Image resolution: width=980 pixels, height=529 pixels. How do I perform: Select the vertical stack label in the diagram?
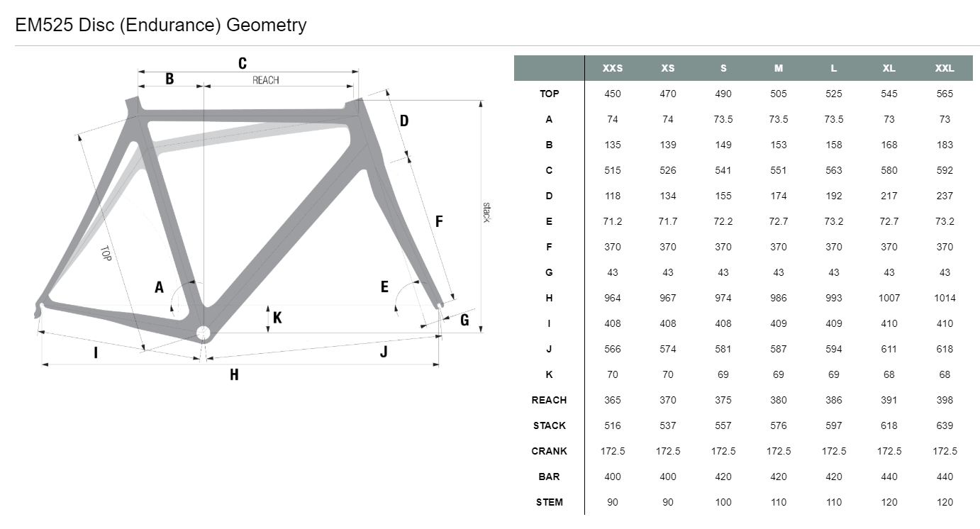tap(486, 212)
